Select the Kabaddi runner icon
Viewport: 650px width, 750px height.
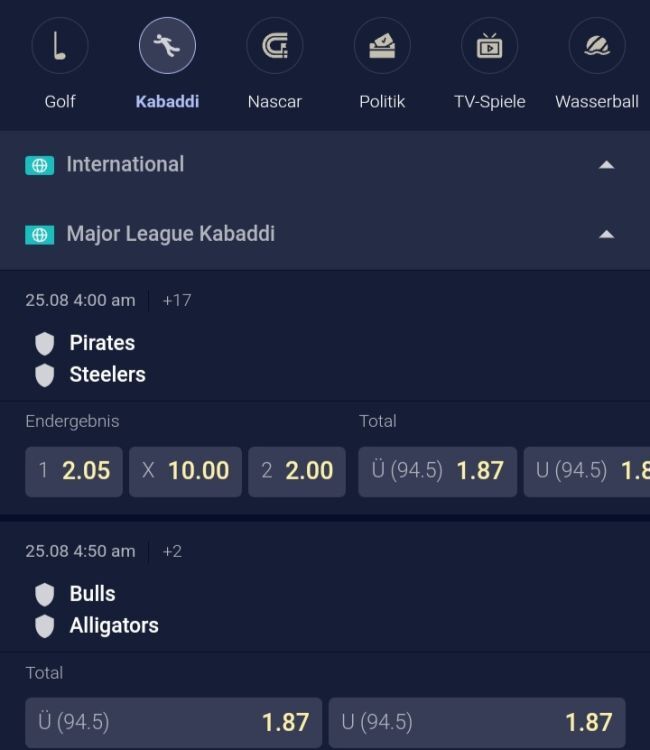click(167, 46)
